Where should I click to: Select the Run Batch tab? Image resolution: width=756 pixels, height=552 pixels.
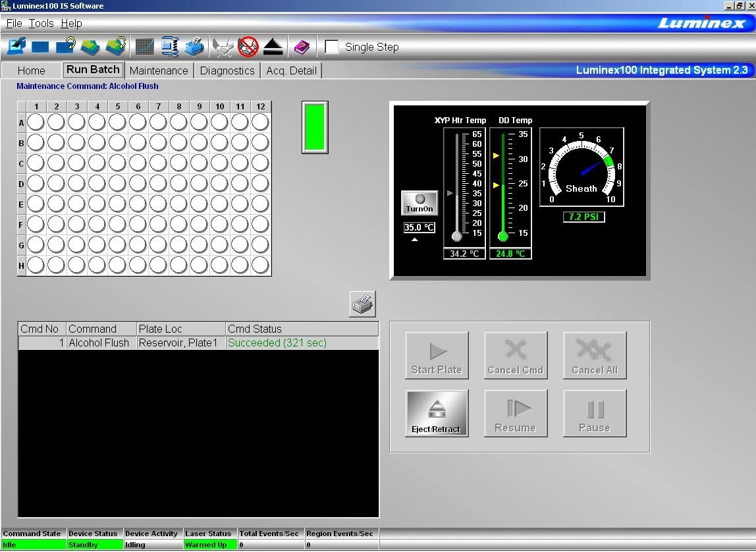[x=93, y=69]
